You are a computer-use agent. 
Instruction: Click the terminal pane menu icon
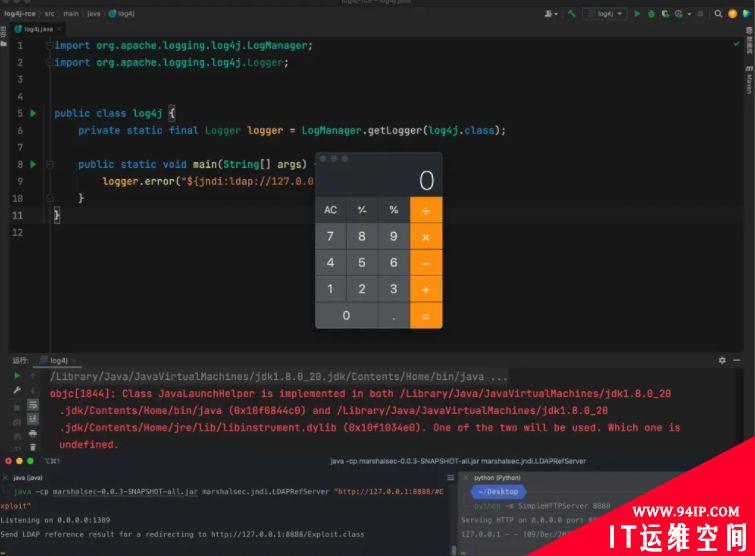tap(451, 478)
